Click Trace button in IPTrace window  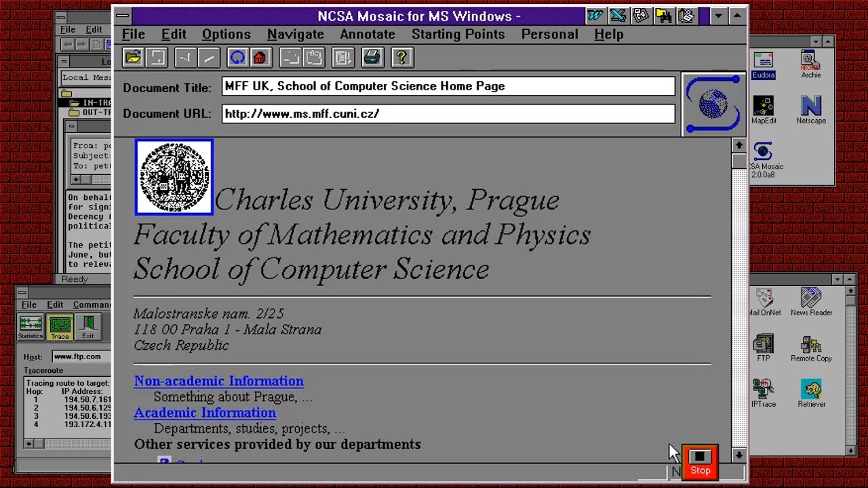(60, 327)
